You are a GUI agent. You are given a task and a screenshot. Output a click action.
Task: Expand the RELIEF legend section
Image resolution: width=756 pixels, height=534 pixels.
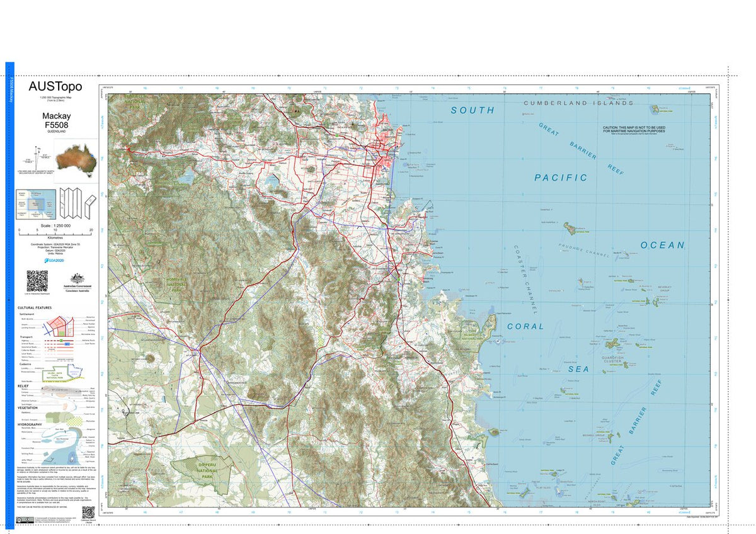(23, 387)
